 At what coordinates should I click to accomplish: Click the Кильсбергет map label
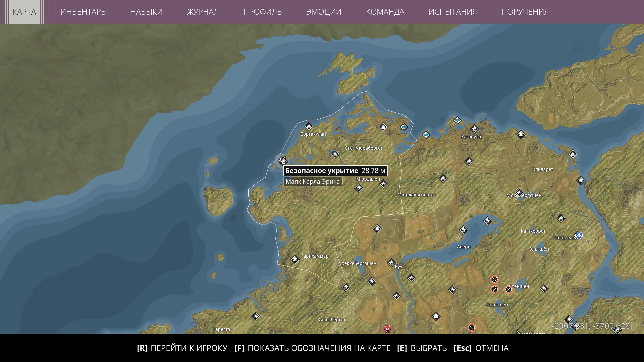point(331,320)
